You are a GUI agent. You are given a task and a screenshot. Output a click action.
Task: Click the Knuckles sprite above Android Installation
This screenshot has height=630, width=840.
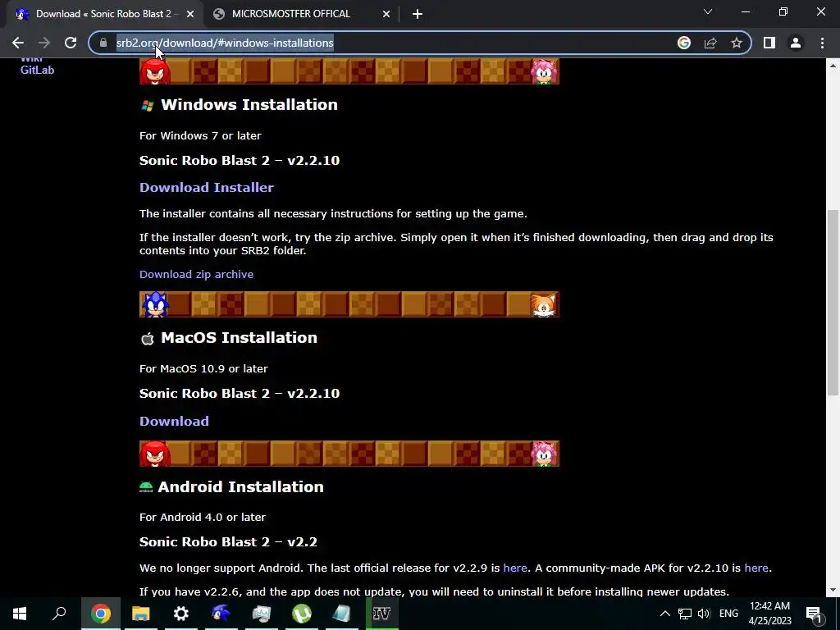pyautogui.click(x=155, y=454)
